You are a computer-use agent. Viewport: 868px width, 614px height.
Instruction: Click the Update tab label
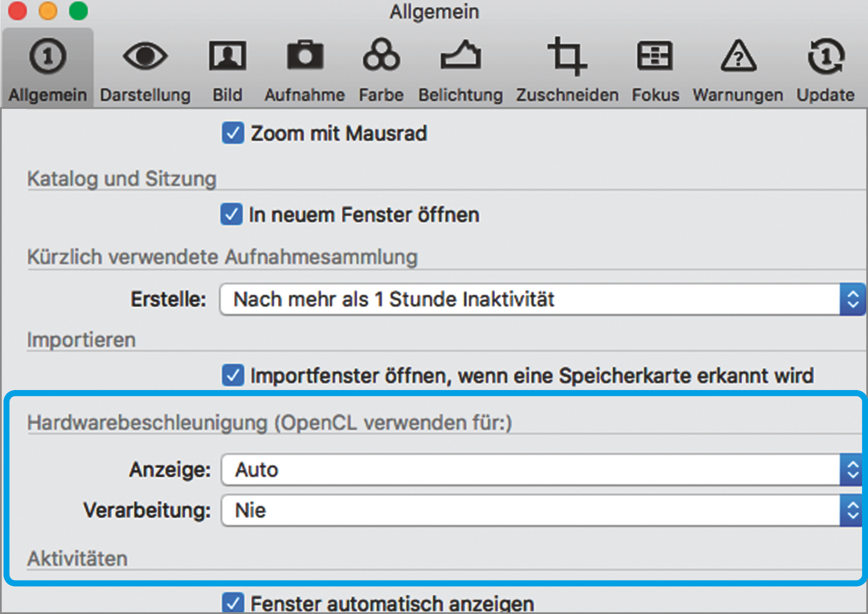click(x=826, y=95)
